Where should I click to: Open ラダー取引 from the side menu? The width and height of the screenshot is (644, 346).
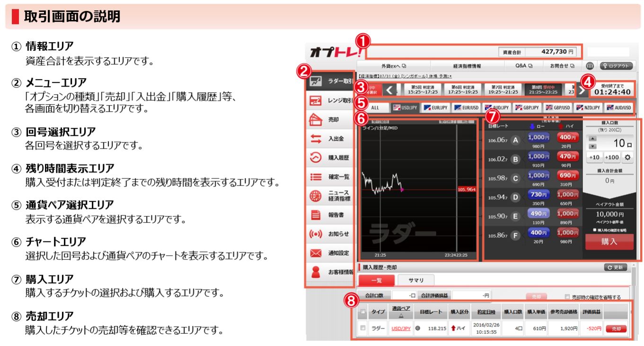331,81
